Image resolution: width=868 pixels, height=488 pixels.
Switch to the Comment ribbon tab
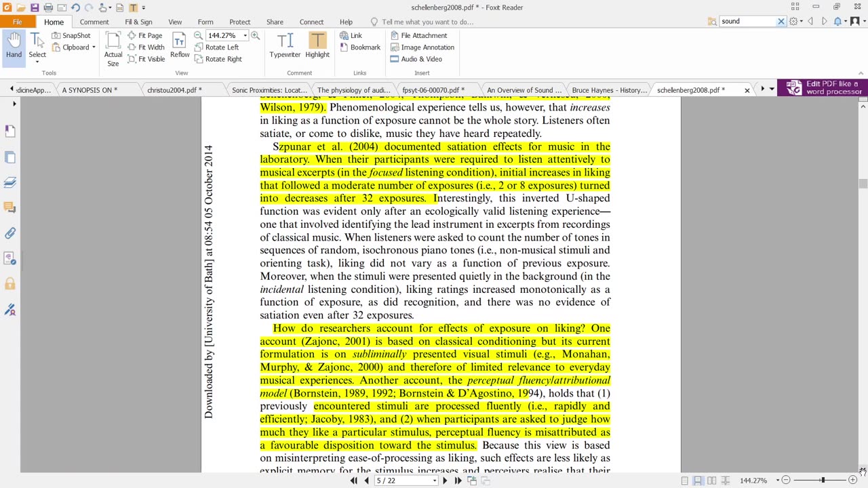tap(94, 22)
